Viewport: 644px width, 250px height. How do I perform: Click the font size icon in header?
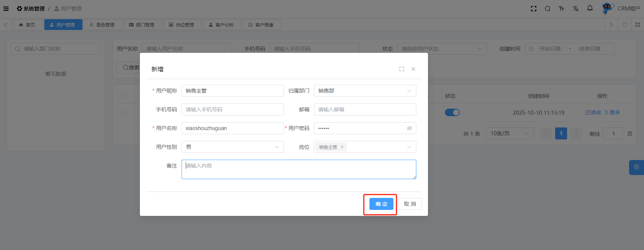tap(561, 9)
